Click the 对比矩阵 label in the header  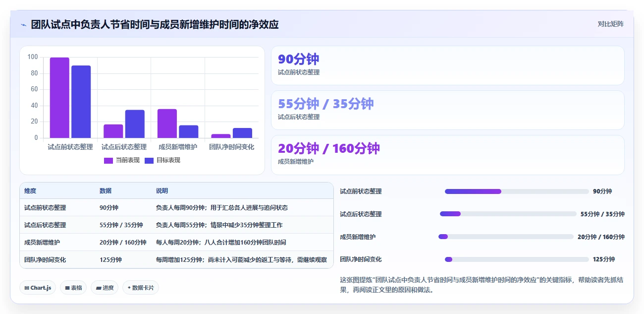tap(610, 24)
